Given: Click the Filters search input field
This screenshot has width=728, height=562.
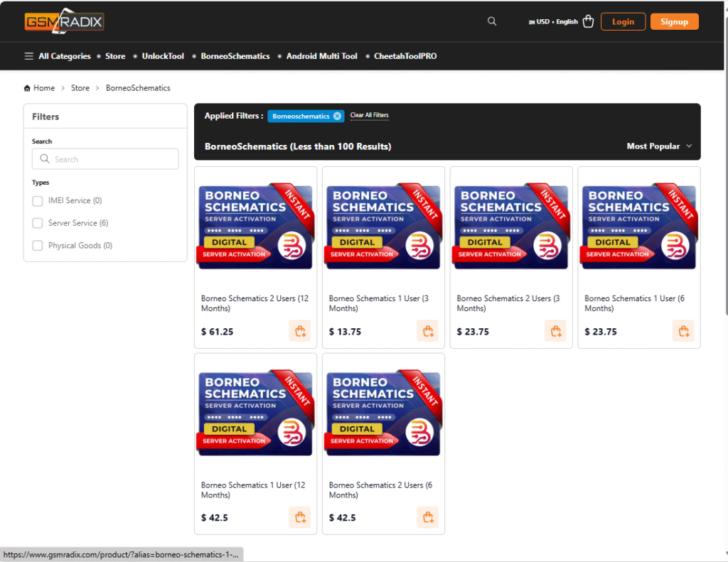Looking at the screenshot, I should (105, 159).
